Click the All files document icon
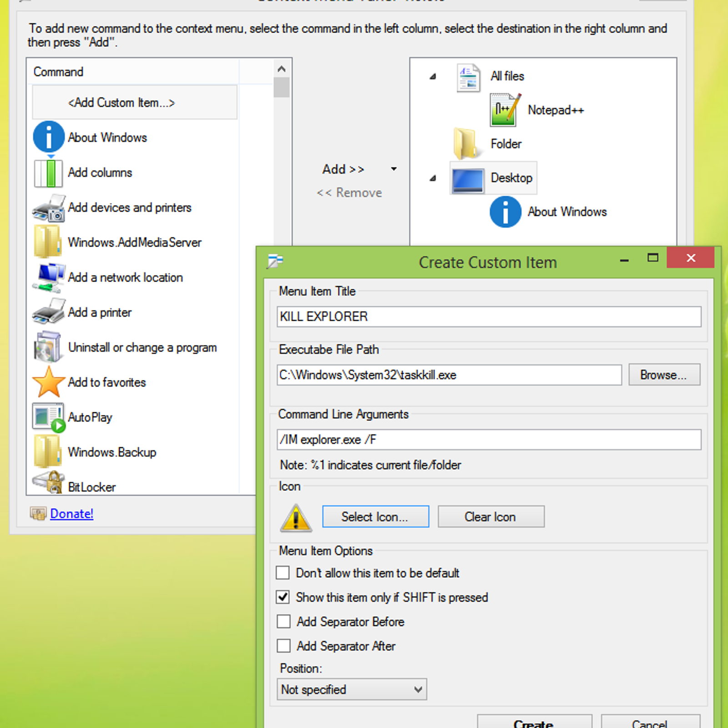The image size is (728, 728). pyautogui.click(x=468, y=77)
